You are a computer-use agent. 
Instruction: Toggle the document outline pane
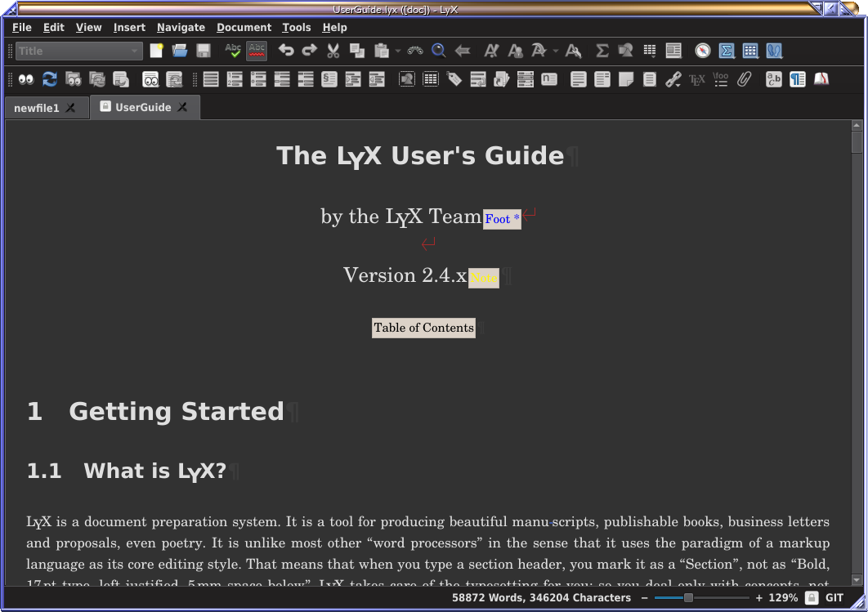point(673,51)
